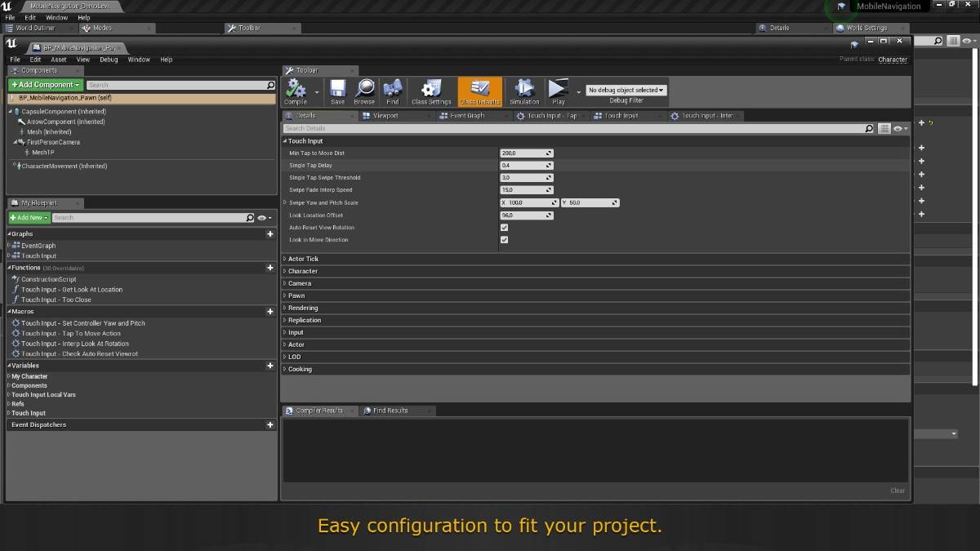Viewport: 980px width, 551px height.
Task: Click the Play toolbar icon
Action: click(559, 91)
